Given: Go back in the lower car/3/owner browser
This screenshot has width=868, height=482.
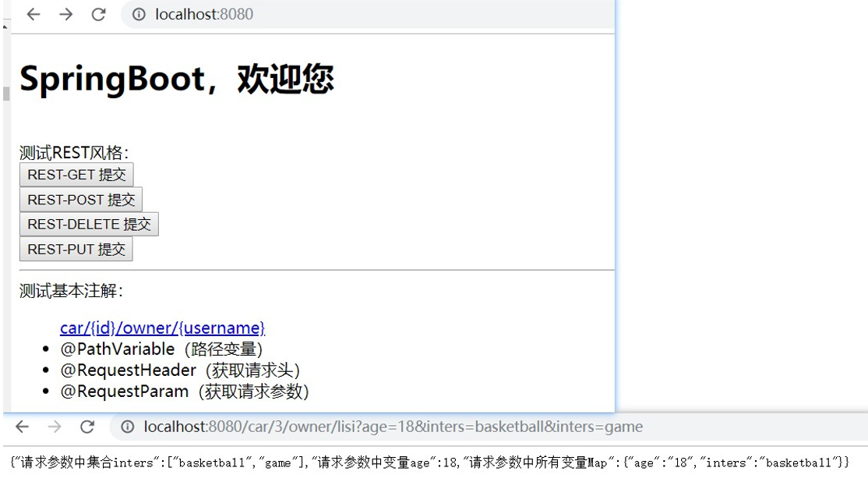Looking at the screenshot, I should (x=22, y=427).
